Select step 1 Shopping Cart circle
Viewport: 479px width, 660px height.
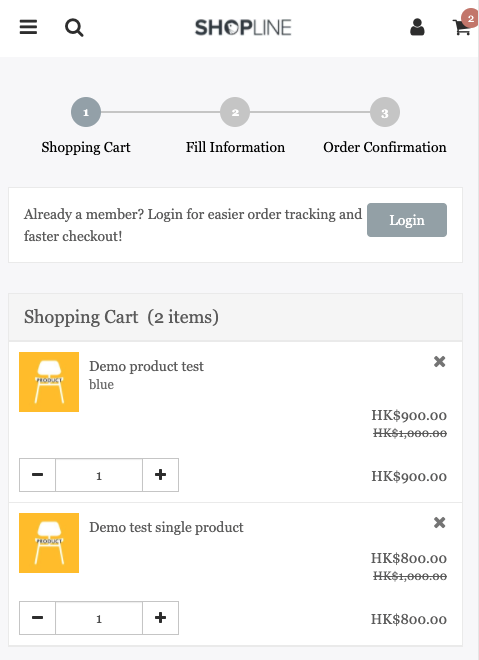pos(86,112)
